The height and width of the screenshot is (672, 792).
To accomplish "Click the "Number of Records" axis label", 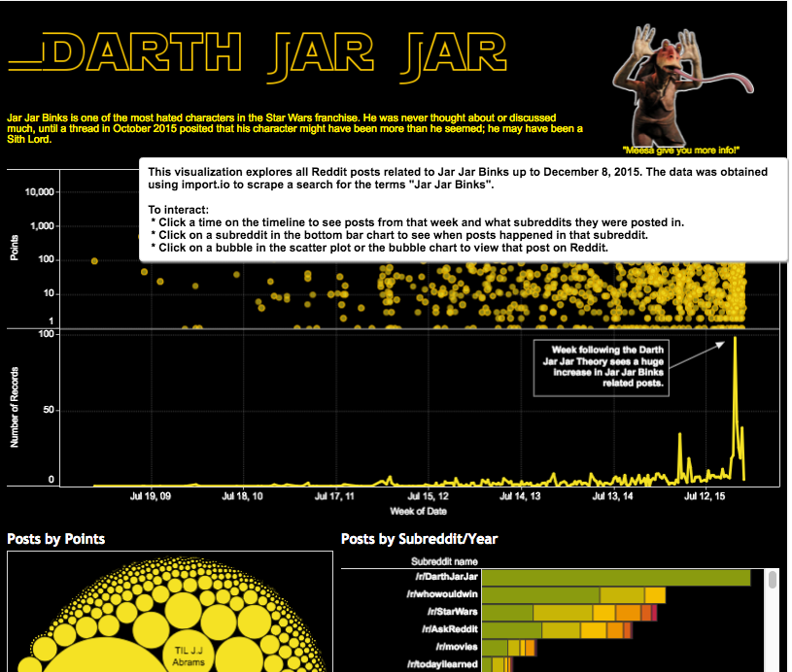I will [x=15, y=410].
